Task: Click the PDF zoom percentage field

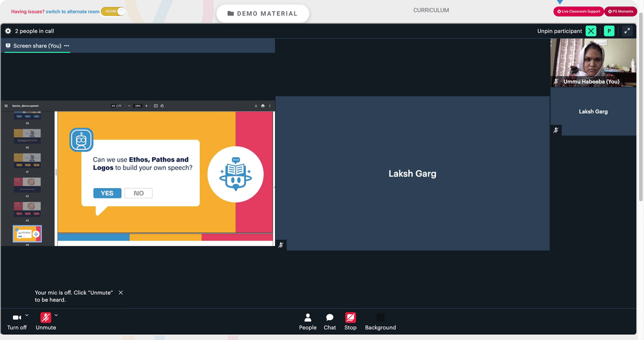Action: click(x=138, y=106)
